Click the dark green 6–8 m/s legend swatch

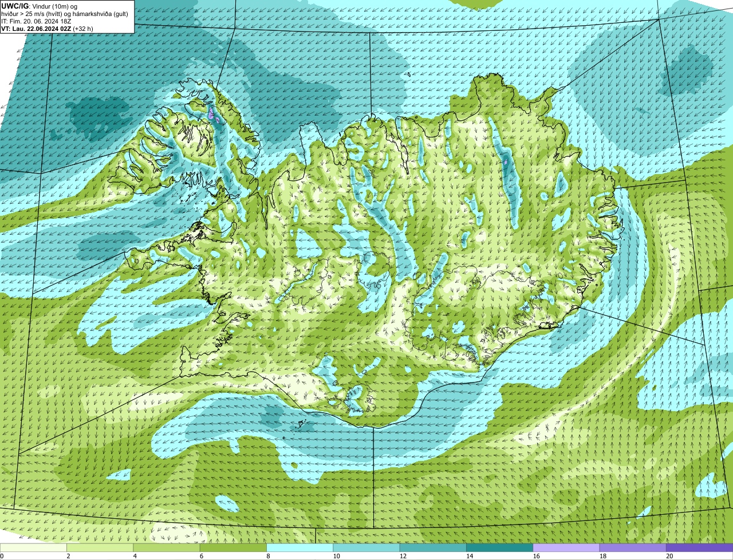pyautogui.click(x=233, y=547)
